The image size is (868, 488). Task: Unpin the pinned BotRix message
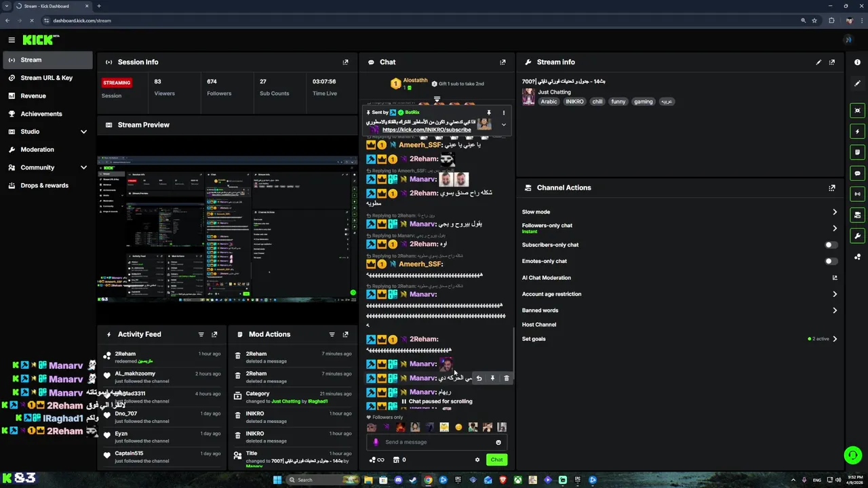click(489, 113)
